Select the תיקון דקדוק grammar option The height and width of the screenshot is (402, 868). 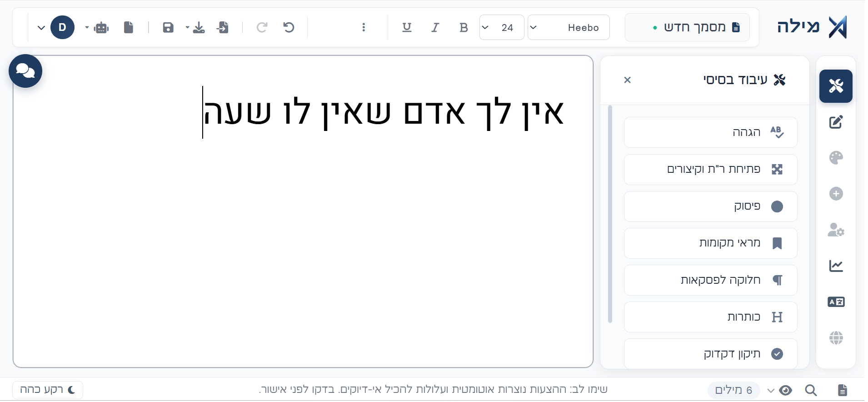710,354
